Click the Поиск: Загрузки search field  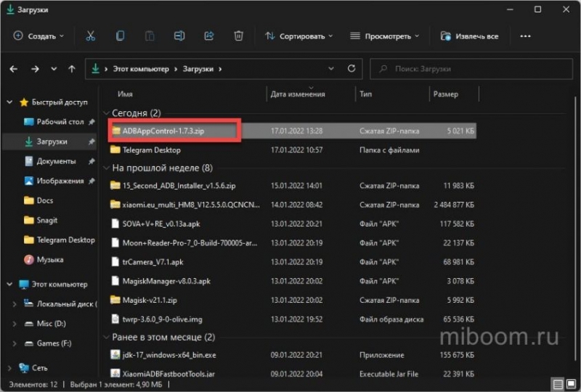click(x=471, y=69)
